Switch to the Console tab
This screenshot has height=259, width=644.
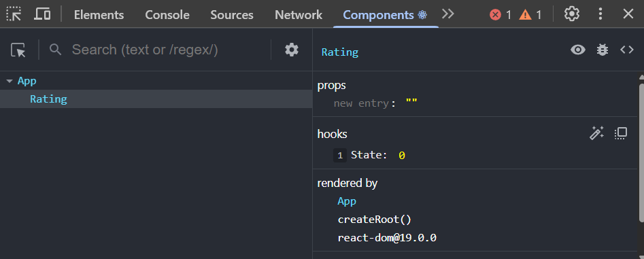167,15
